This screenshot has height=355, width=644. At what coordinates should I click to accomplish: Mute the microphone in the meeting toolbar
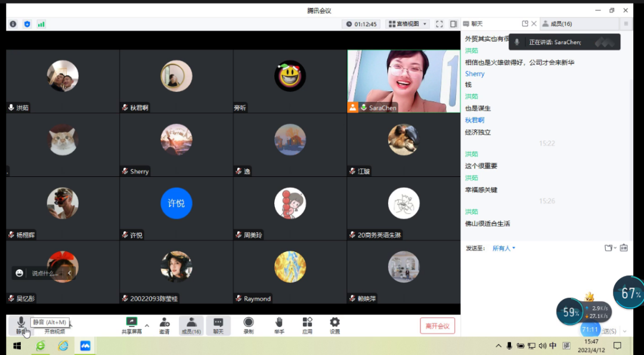click(21, 324)
